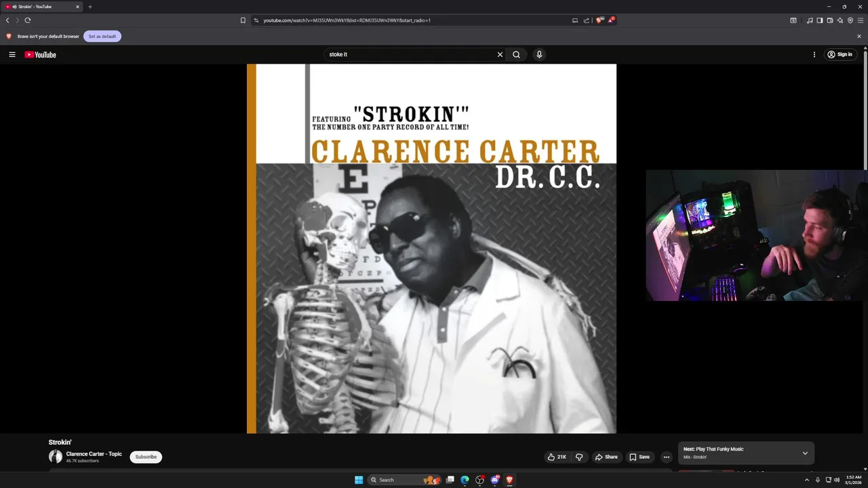Open the Windows Start menu

coord(359,480)
